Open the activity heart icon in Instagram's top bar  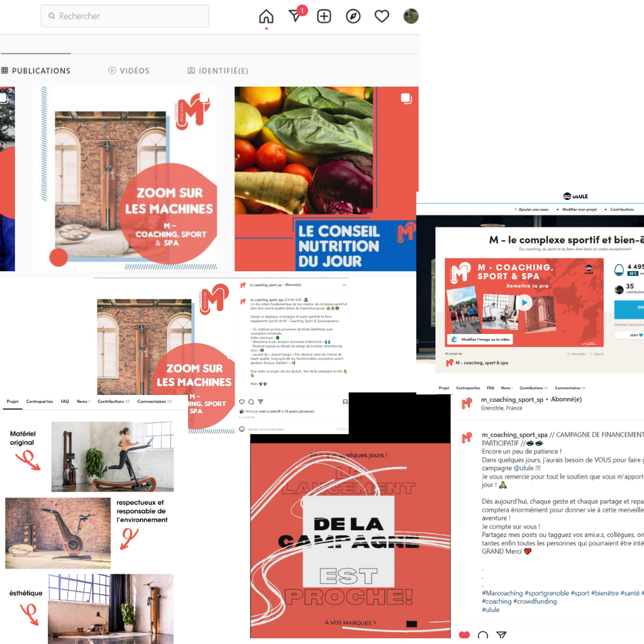[x=382, y=16]
